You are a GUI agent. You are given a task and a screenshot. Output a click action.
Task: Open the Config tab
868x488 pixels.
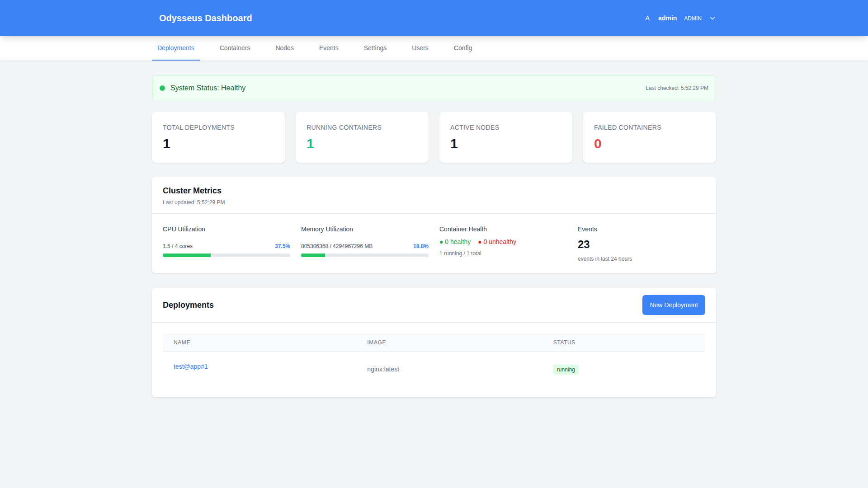(x=462, y=48)
